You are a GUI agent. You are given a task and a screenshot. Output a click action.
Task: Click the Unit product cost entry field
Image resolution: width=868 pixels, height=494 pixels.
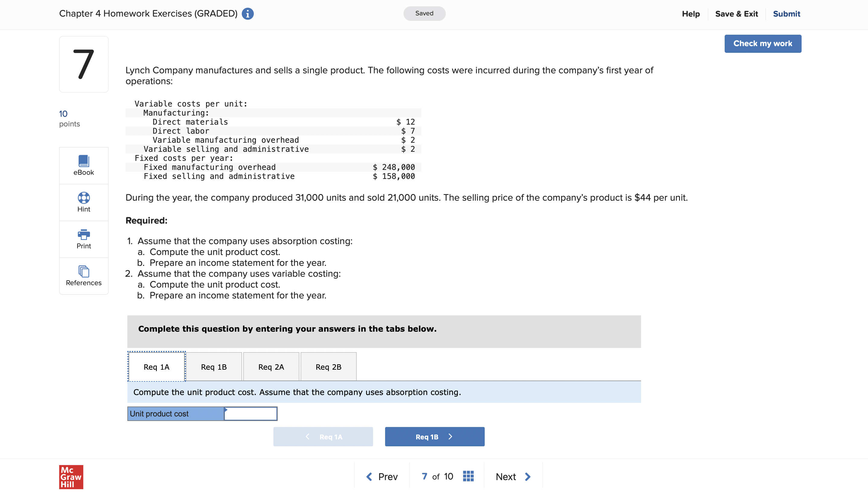(251, 413)
